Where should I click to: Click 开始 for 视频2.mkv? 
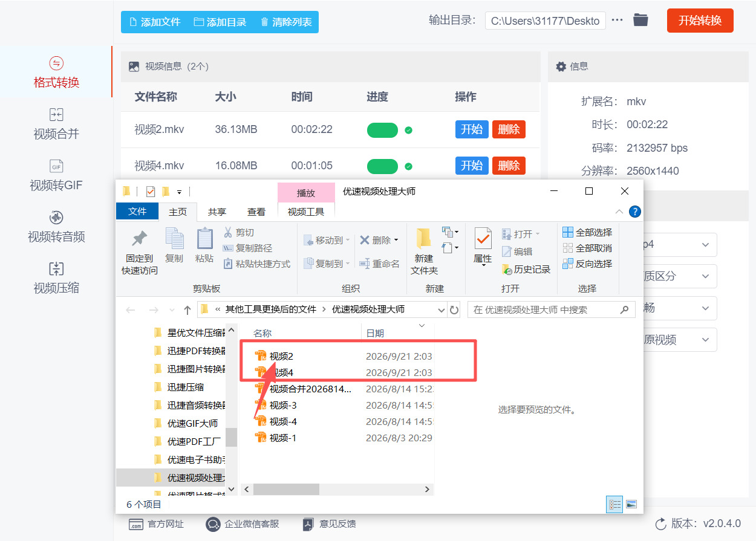472,129
